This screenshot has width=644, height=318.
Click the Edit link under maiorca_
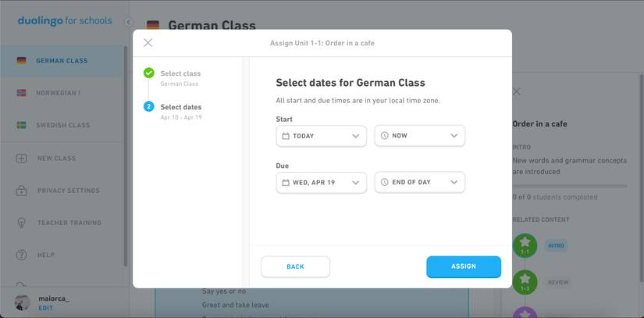tap(45, 309)
